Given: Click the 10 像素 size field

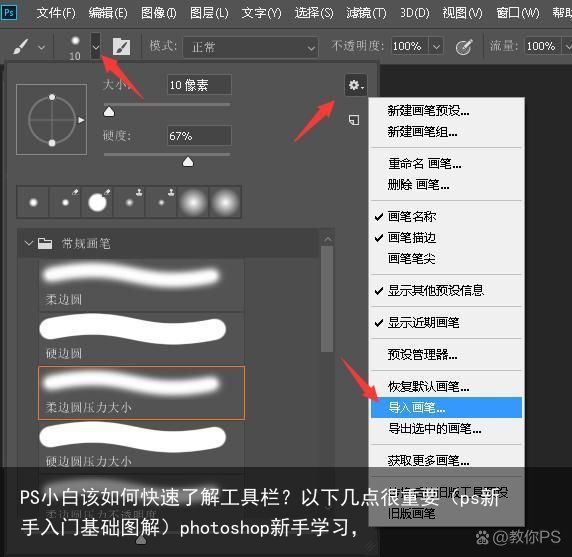Looking at the screenshot, I should pyautogui.click(x=199, y=85).
